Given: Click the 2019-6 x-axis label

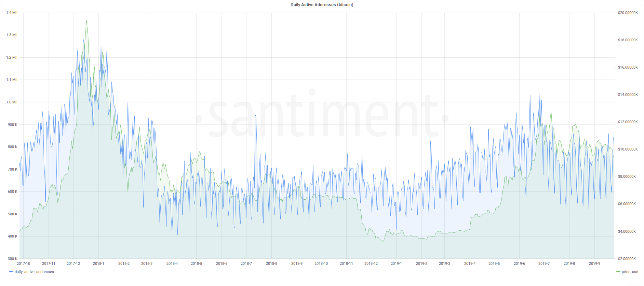Looking at the screenshot, I should [519, 263].
